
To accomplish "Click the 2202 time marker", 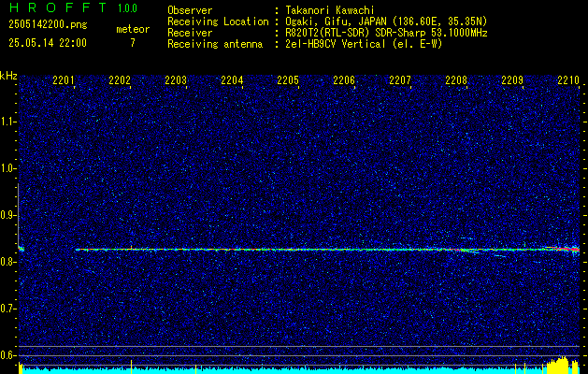I will pyautogui.click(x=120, y=79).
